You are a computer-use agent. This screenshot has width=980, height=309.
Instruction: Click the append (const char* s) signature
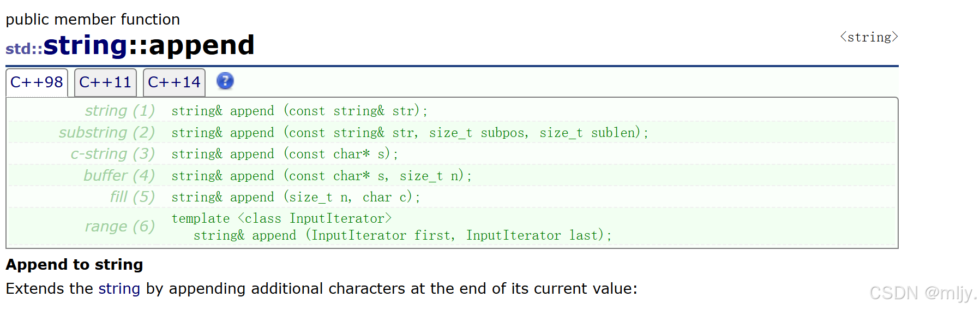(x=285, y=154)
